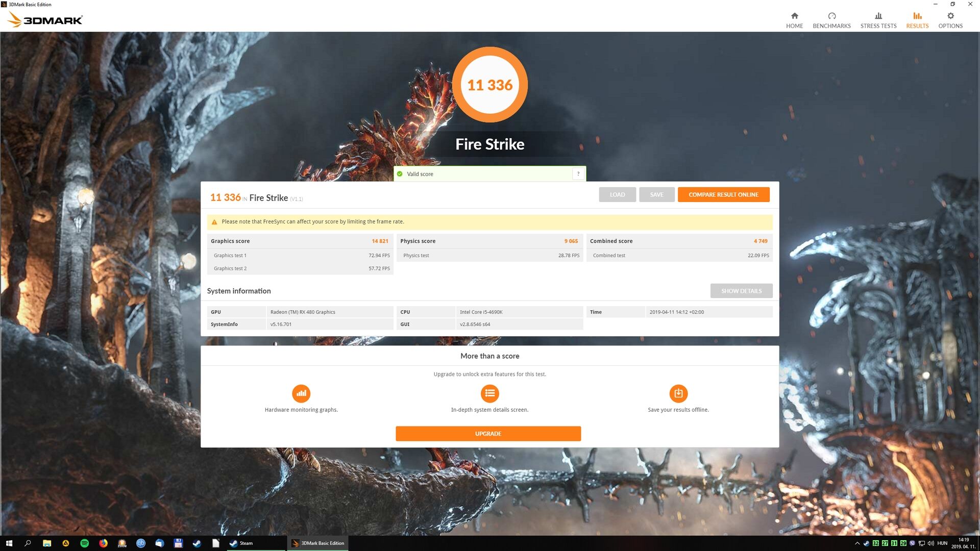This screenshot has height=551, width=980.
Task: Open File Explorer from the taskbar
Action: [47, 543]
